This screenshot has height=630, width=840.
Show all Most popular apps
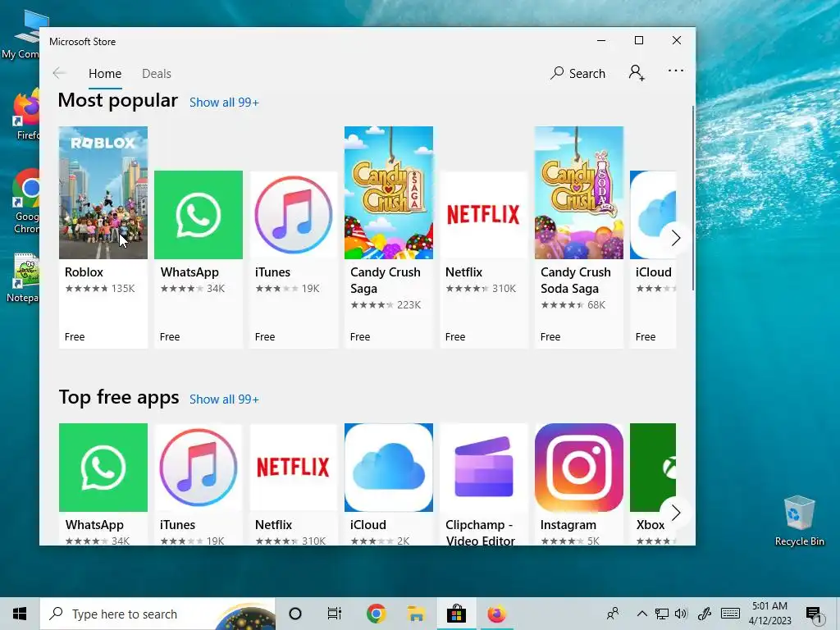tap(224, 103)
